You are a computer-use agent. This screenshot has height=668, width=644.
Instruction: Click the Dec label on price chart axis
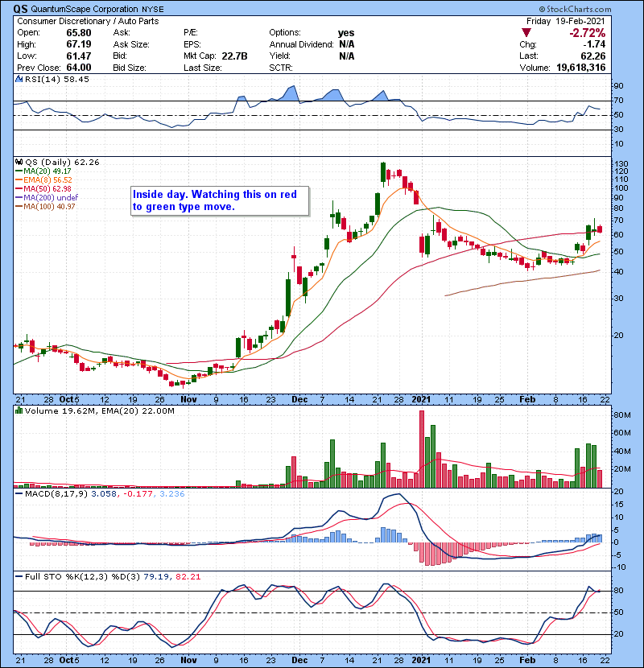pyautogui.click(x=299, y=400)
